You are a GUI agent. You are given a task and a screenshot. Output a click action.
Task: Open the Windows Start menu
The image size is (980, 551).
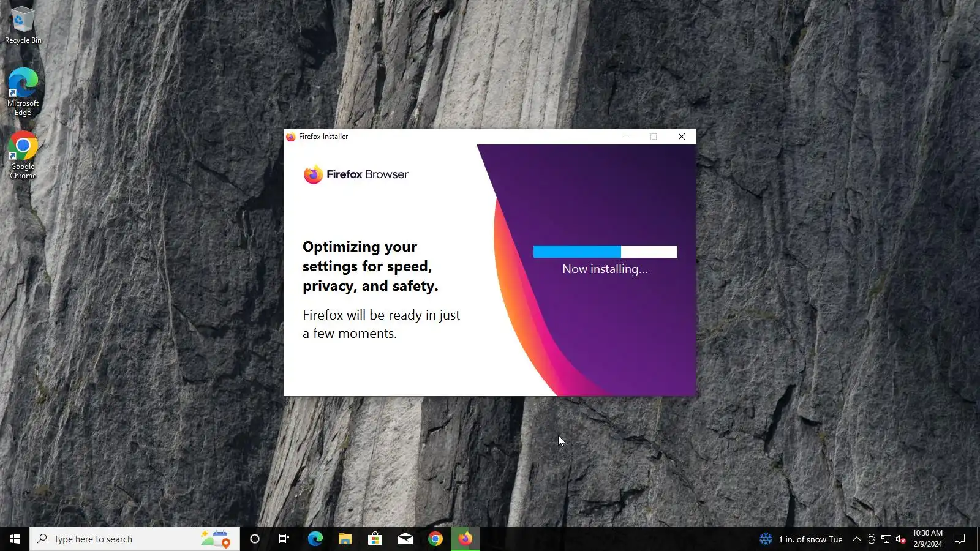15,539
